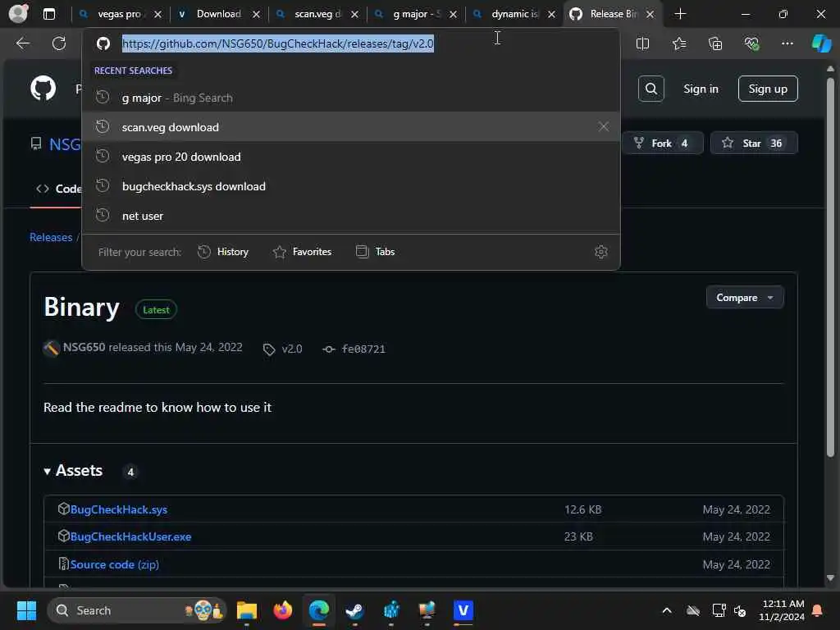The width and height of the screenshot is (840, 630).
Task: Download Source code (zip)
Action: tap(115, 564)
